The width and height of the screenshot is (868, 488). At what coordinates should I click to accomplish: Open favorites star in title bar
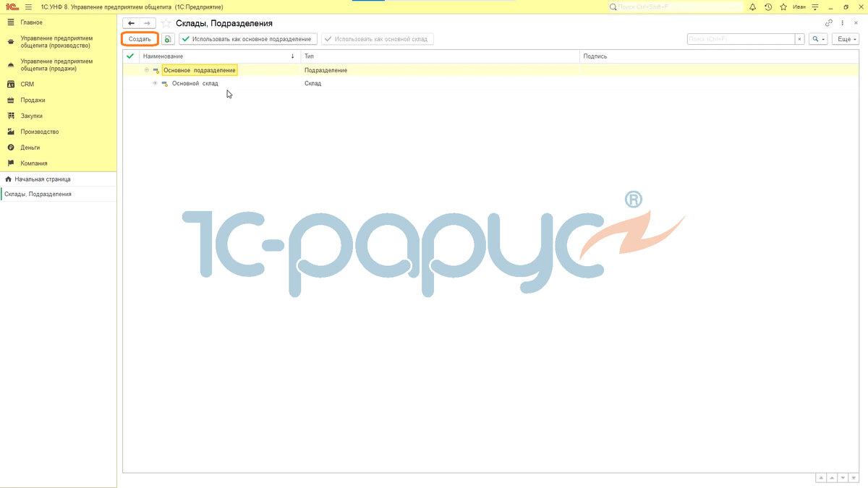pyautogui.click(x=783, y=7)
